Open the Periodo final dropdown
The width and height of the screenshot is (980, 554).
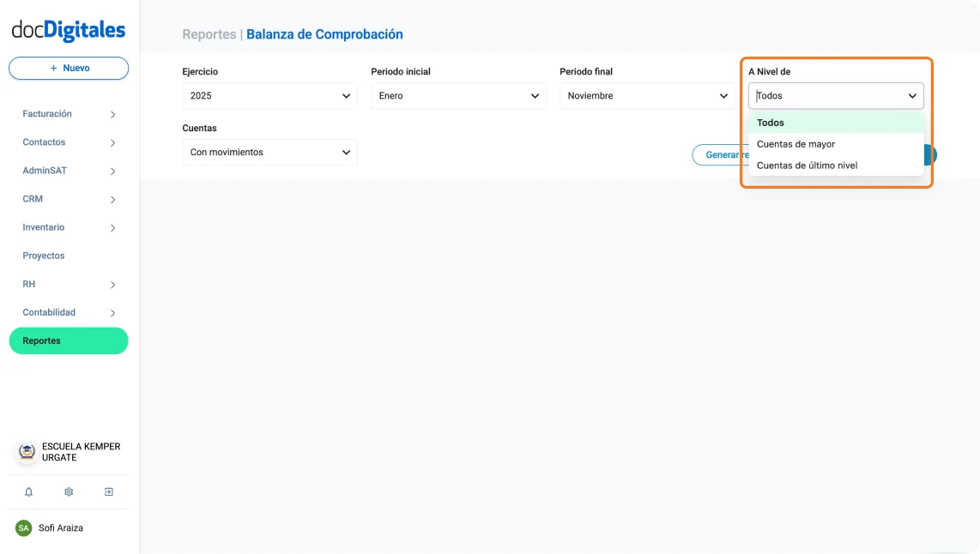point(647,95)
